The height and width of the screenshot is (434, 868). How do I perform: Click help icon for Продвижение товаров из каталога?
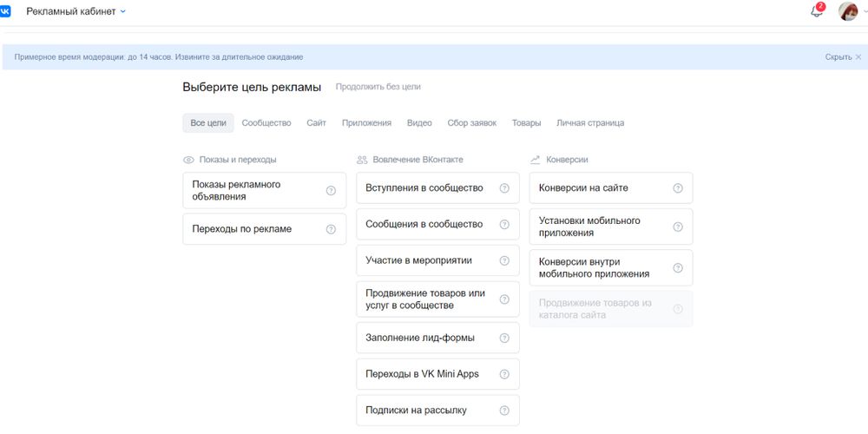tap(678, 309)
